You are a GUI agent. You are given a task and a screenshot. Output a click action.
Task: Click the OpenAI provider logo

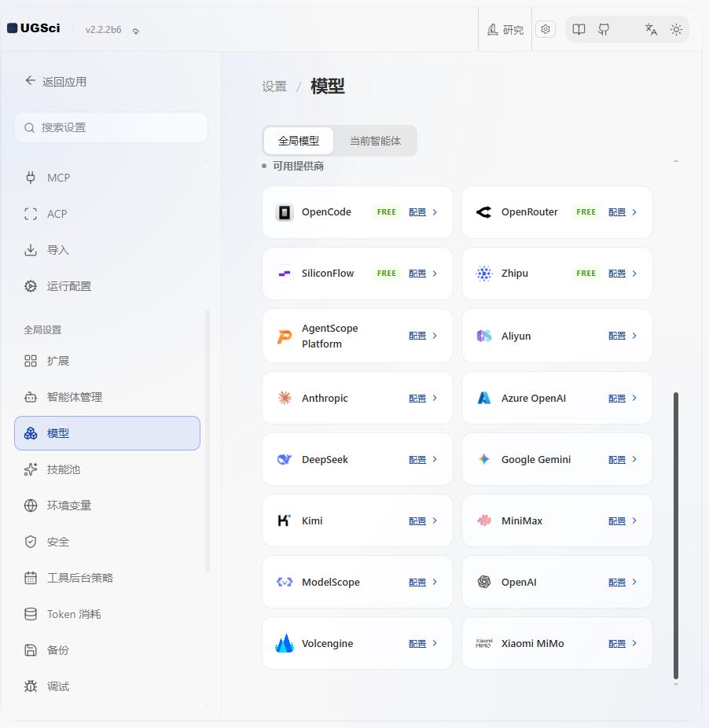pos(484,582)
